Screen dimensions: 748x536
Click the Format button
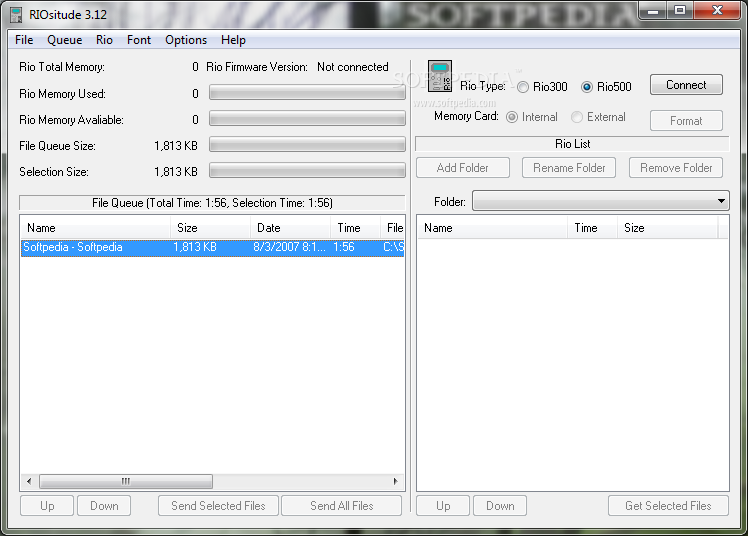(686, 121)
